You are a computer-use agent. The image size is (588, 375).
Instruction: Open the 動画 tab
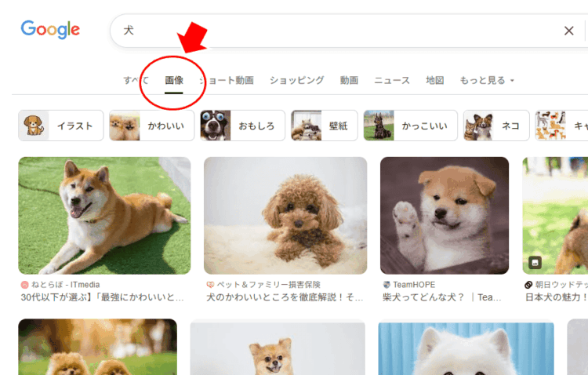[349, 80]
